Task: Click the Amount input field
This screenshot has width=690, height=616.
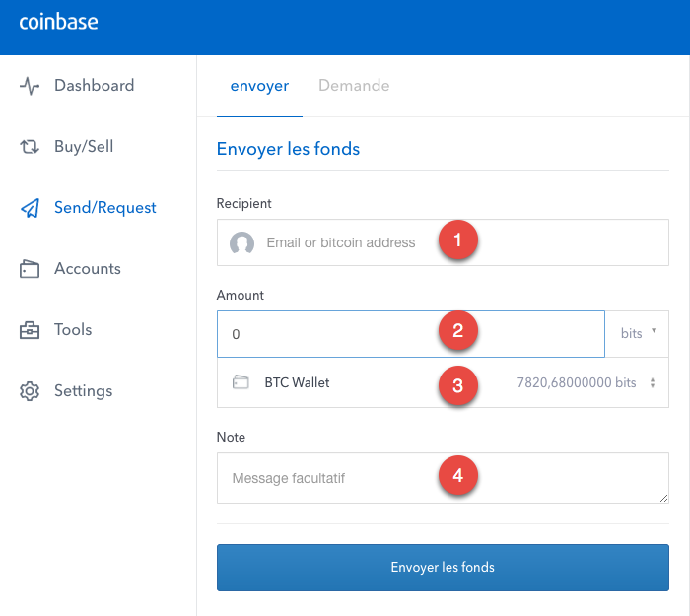Action: (411, 334)
